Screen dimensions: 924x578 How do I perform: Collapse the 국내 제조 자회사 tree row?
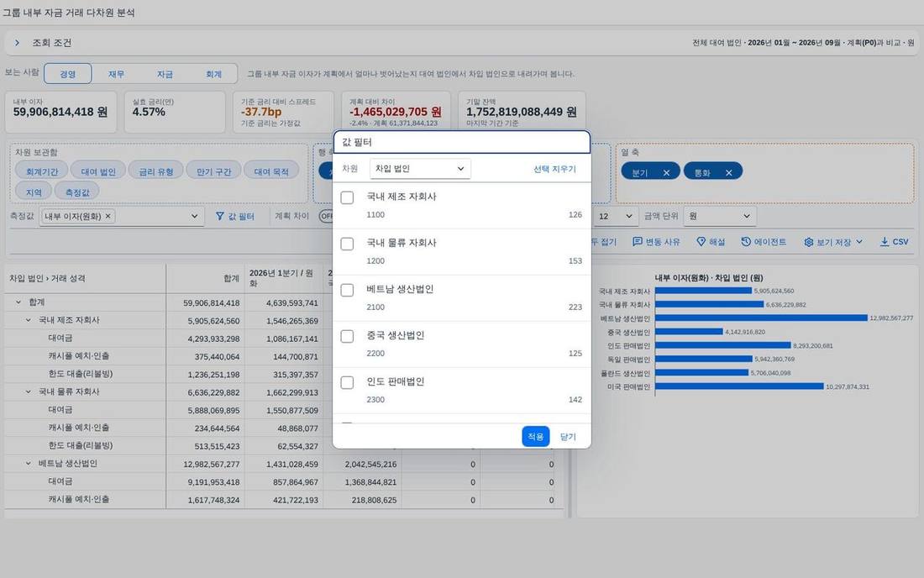click(x=28, y=320)
